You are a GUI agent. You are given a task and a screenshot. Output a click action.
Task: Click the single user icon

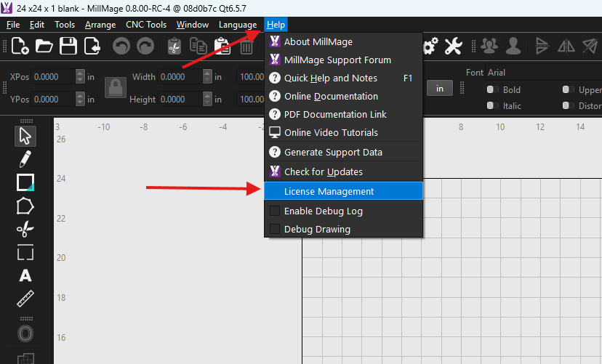[513, 46]
